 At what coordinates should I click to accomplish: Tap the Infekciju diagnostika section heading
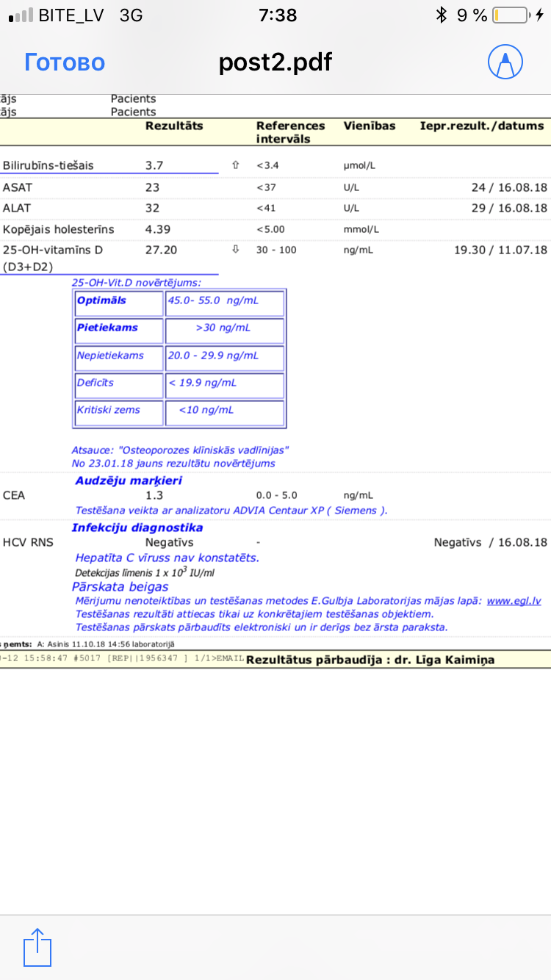[x=137, y=527]
